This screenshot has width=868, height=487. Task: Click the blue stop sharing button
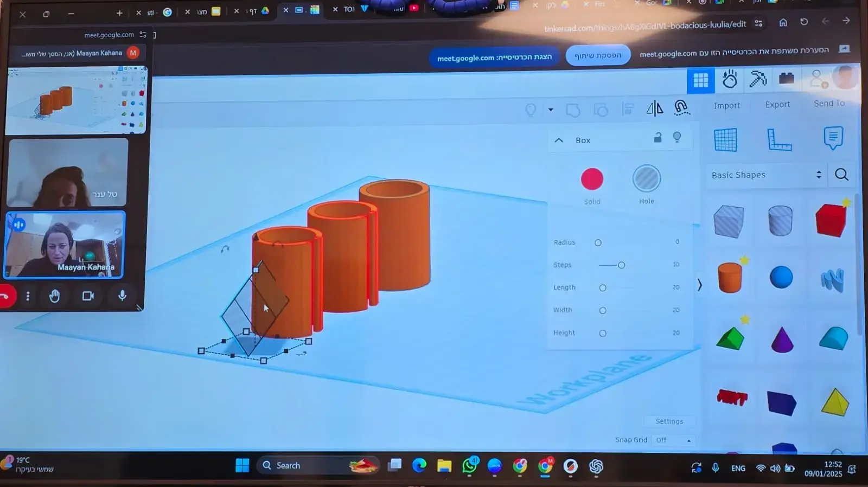coord(598,55)
